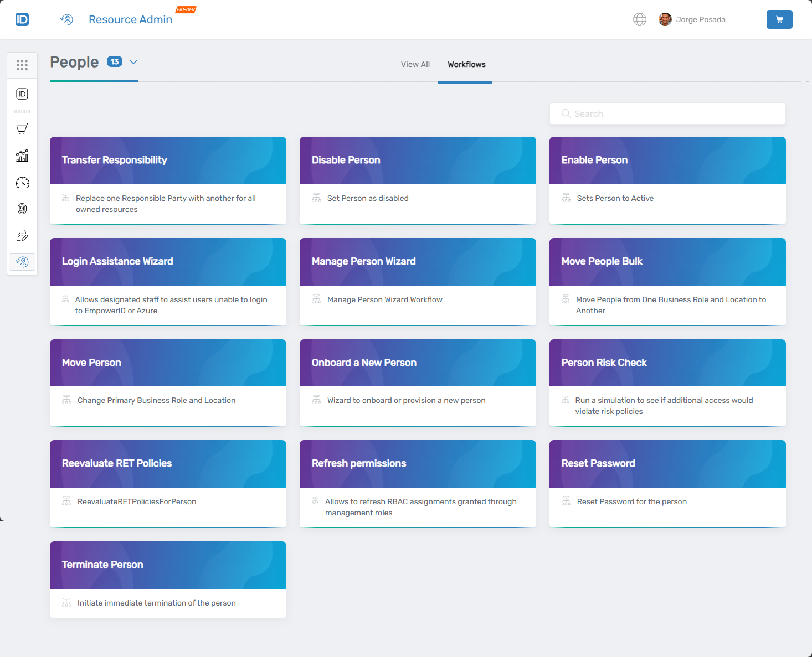Click the blue cart button in the header
Viewport: 812px width, 657px height.
pos(779,19)
